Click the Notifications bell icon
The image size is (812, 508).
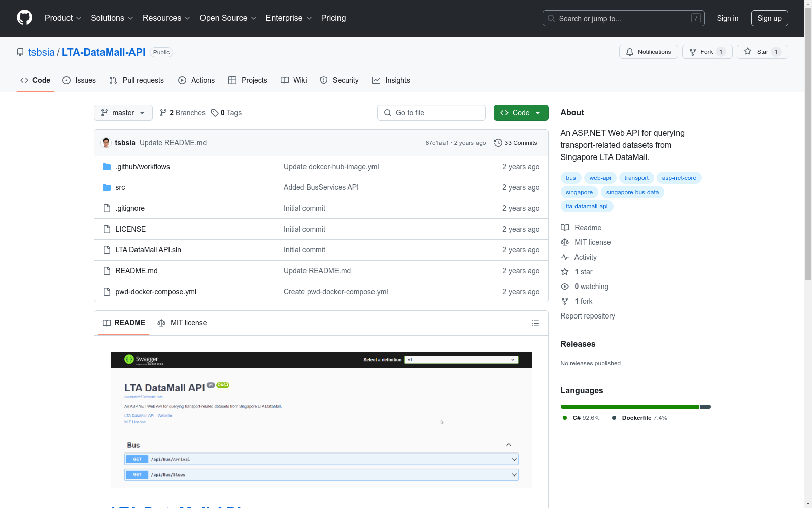[x=630, y=52]
